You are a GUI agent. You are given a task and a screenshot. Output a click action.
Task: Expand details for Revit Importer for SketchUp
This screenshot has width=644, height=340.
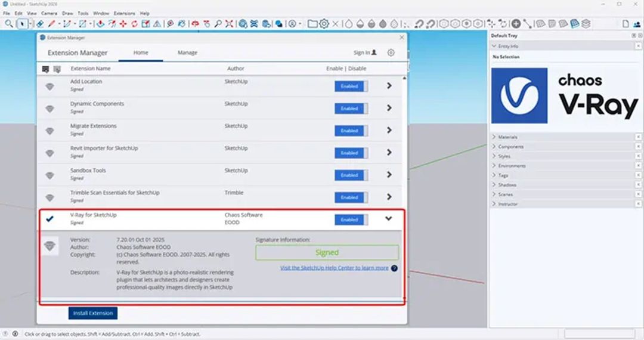(x=389, y=152)
